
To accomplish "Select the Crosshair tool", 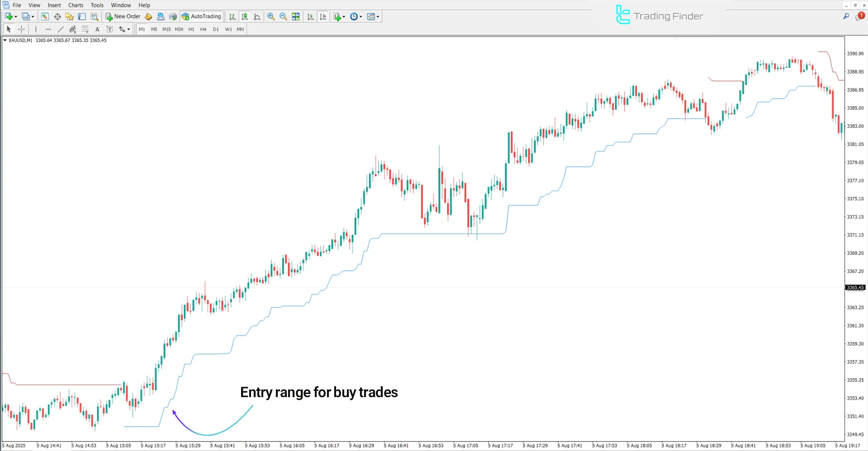I will pos(21,29).
